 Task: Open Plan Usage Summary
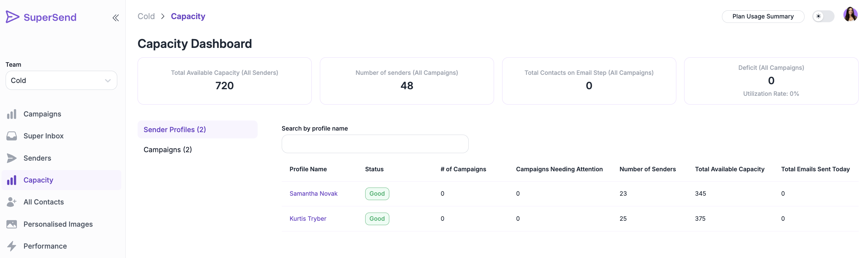[763, 16]
